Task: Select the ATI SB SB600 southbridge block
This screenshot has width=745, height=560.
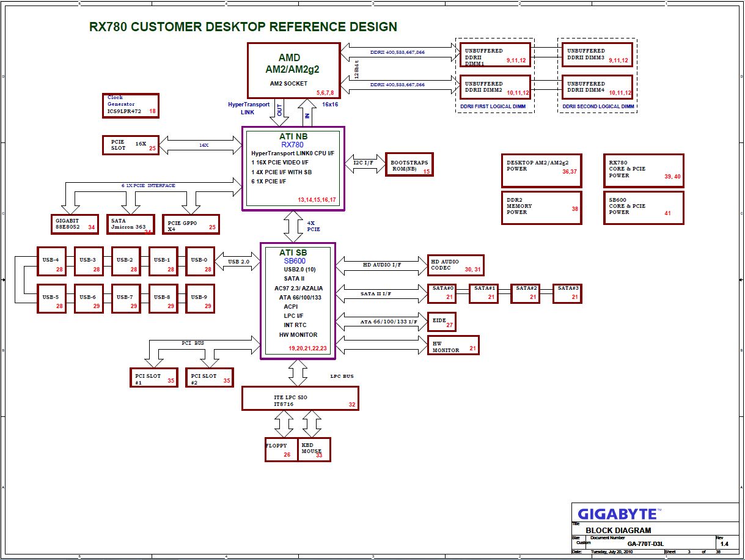Action: [x=298, y=301]
